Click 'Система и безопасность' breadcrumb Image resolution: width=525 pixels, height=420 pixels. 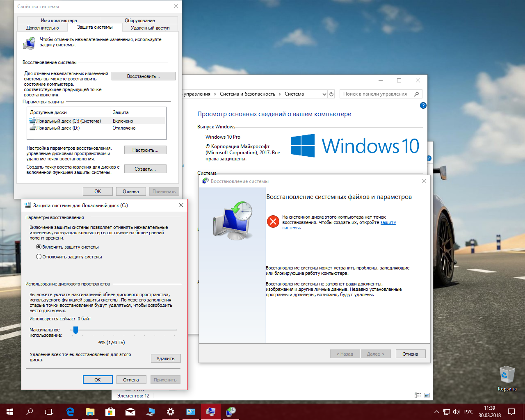point(247,94)
